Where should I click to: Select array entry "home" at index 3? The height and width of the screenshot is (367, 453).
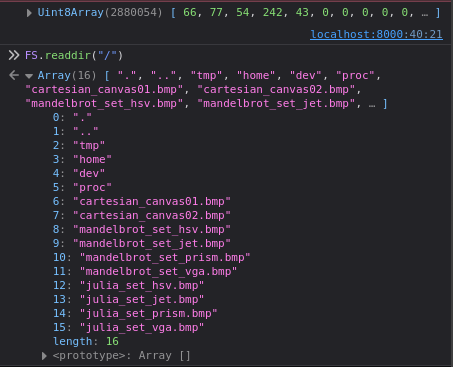pyautogui.click(x=82, y=159)
